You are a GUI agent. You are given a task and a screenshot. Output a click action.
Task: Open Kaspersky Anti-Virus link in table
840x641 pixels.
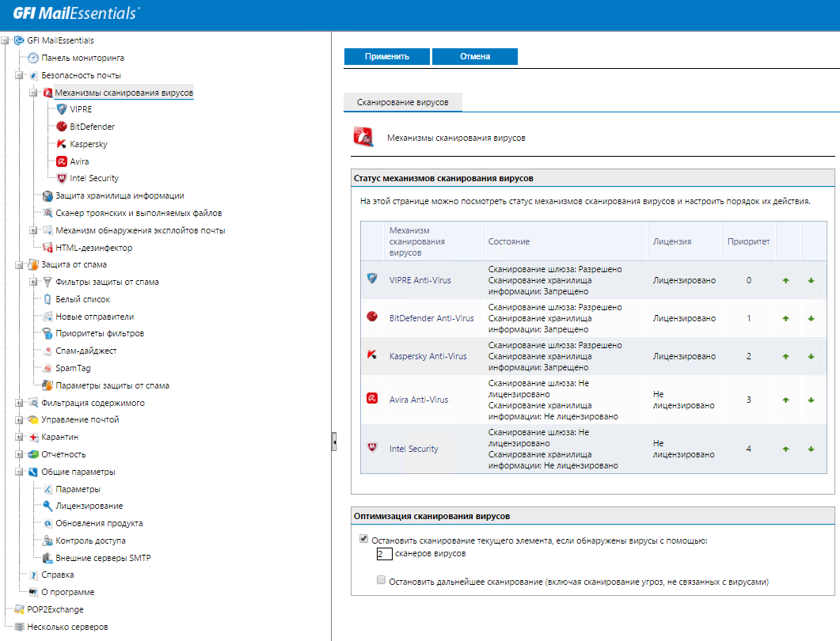(428, 356)
